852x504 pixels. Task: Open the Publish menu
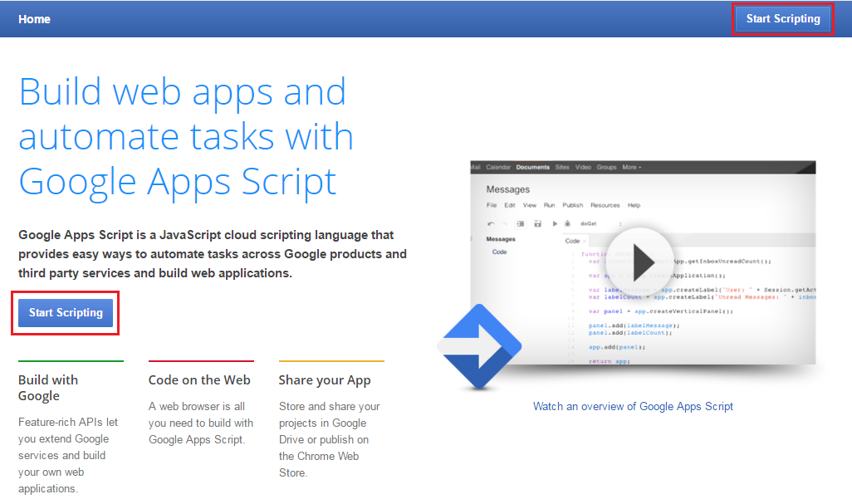(572, 205)
